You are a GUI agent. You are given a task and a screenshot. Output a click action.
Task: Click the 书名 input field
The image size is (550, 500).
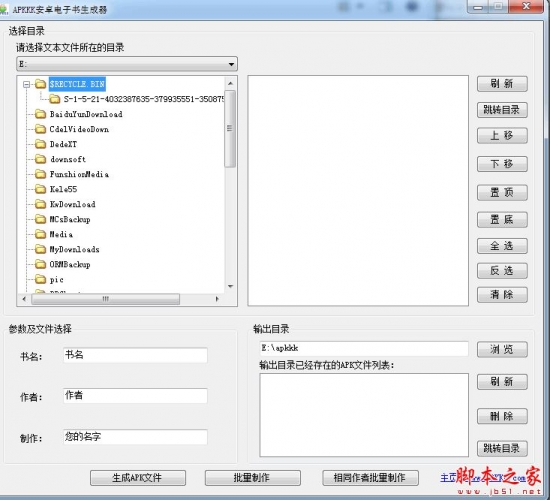pyautogui.click(x=135, y=355)
